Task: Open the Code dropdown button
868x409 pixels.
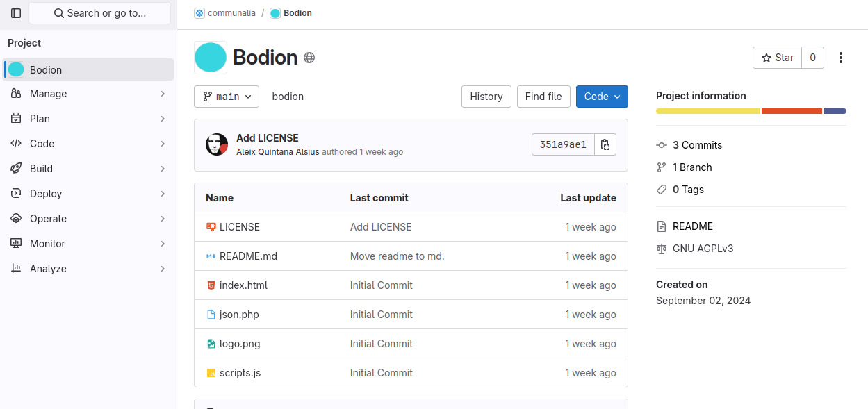Action: 602,97
